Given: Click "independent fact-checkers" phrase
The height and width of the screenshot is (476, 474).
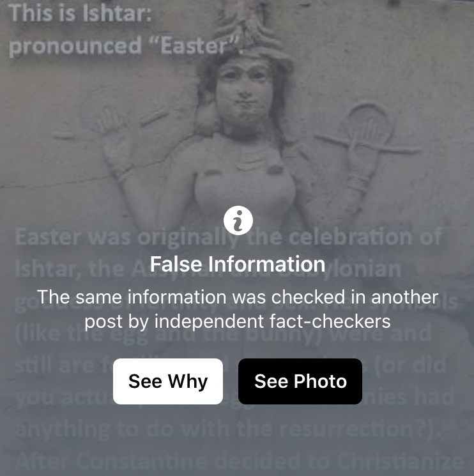Looking at the screenshot, I should (273, 321).
